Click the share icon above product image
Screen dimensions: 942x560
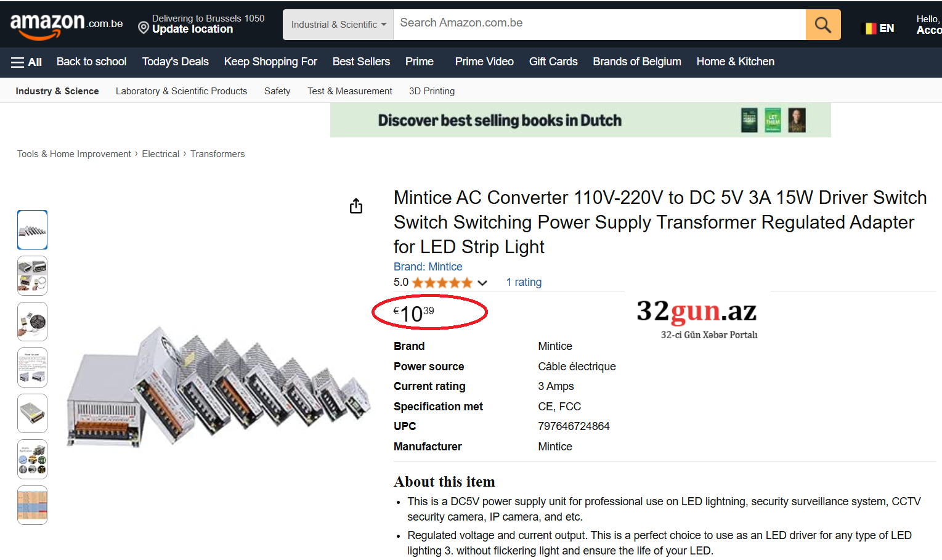click(x=356, y=206)
